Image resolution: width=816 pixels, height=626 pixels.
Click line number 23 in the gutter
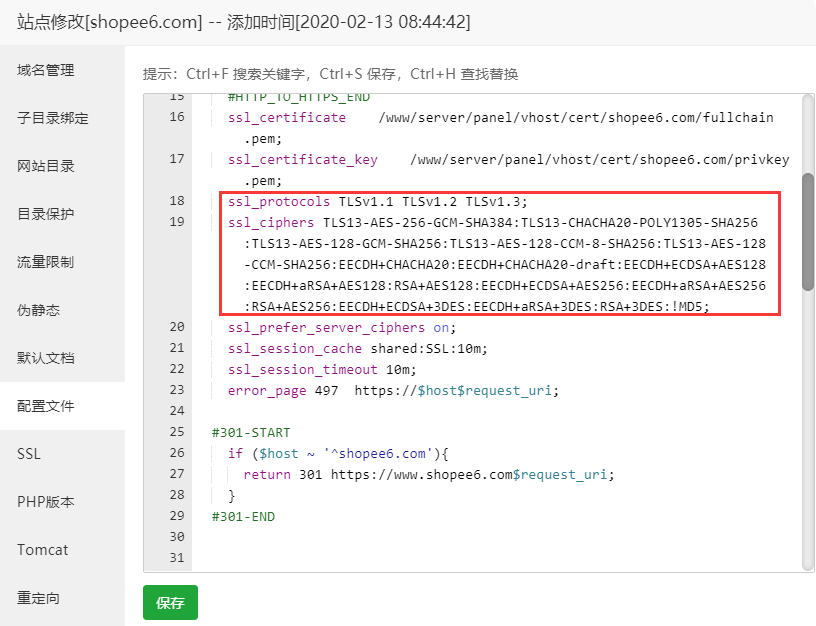click(x=177, y=390)
